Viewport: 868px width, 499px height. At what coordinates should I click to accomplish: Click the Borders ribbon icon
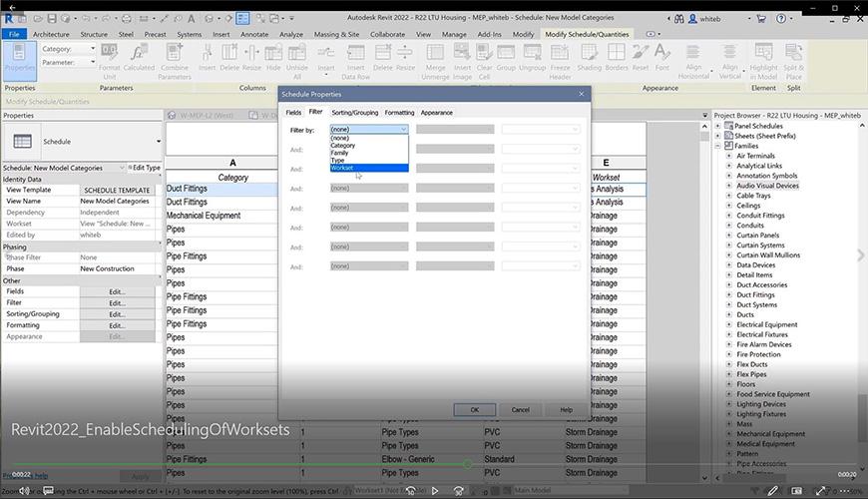point(617,58)
